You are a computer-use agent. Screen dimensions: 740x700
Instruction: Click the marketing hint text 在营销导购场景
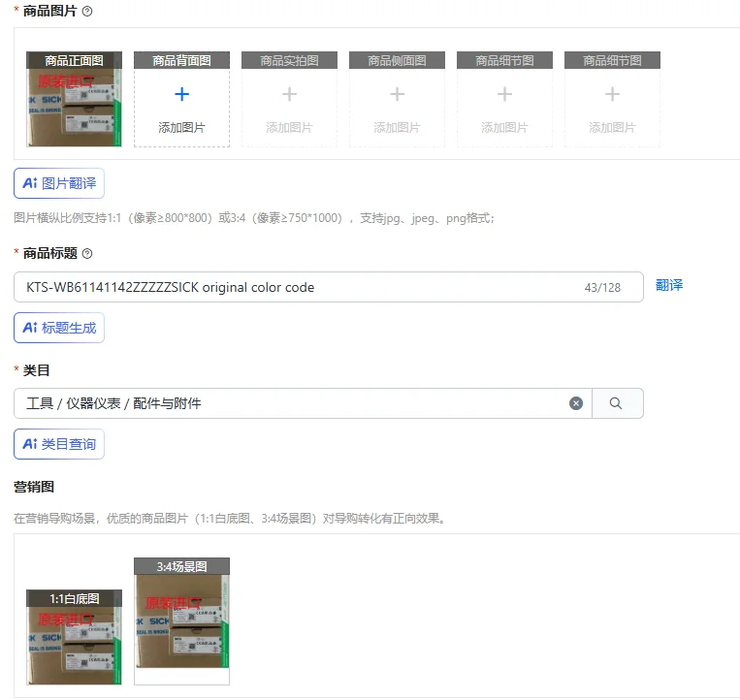click(229, 519)
